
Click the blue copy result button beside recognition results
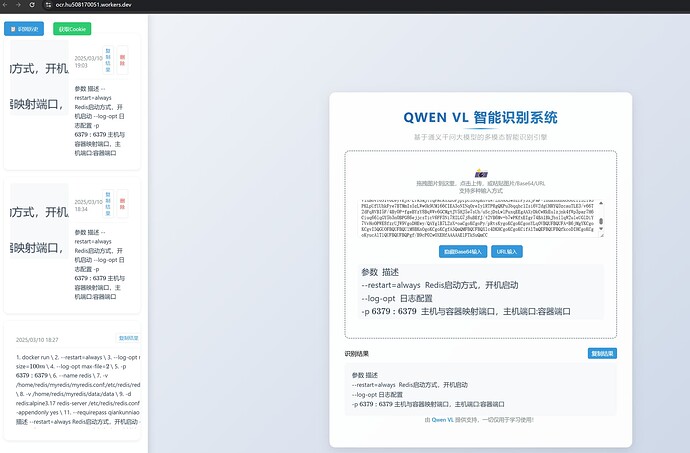tap(602, 353)
